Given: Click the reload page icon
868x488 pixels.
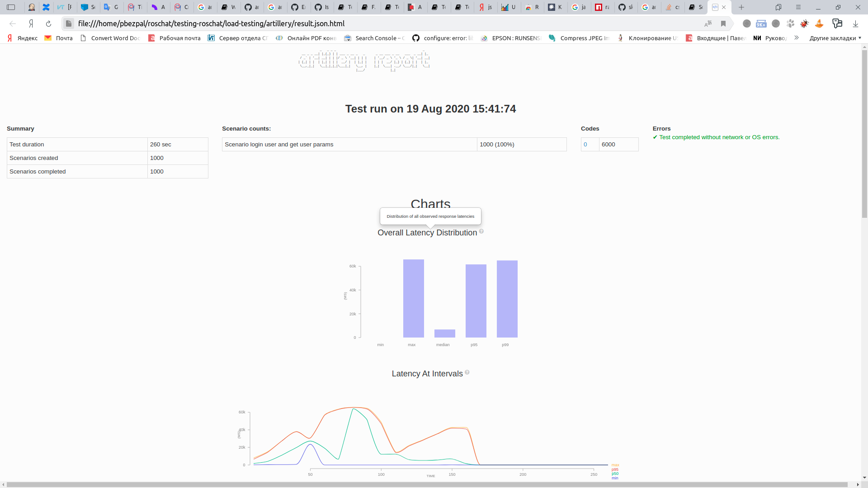Looking at the screenshot, I should click(48, 23).
